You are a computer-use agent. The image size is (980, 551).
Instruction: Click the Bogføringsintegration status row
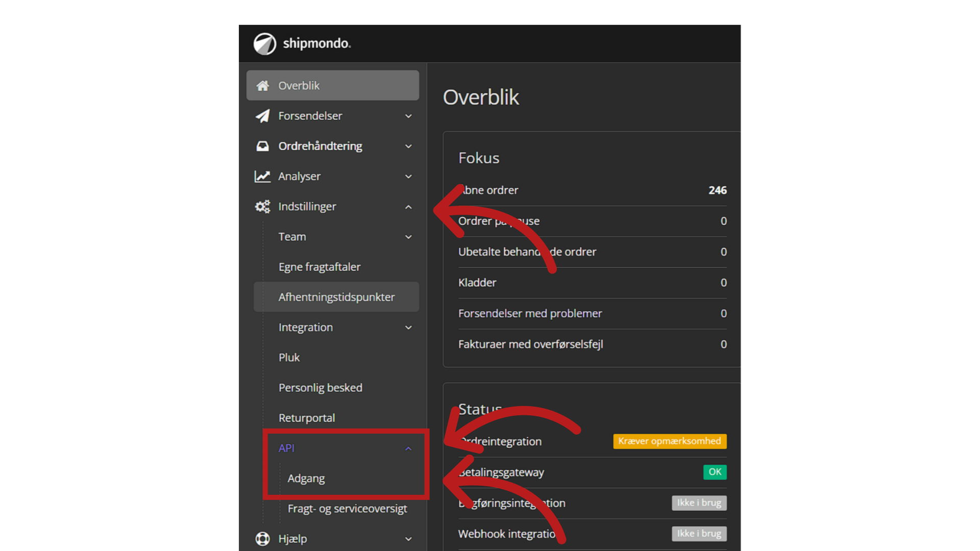592,503
